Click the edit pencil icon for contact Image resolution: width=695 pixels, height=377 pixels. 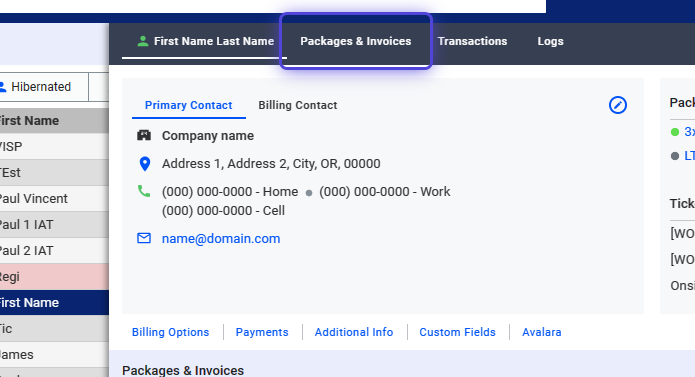coord(617,105)
